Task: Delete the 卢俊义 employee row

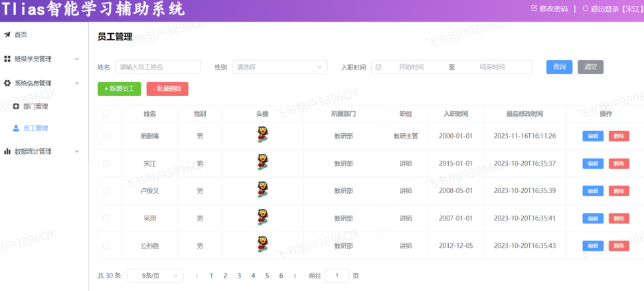Action: (619, 191)
